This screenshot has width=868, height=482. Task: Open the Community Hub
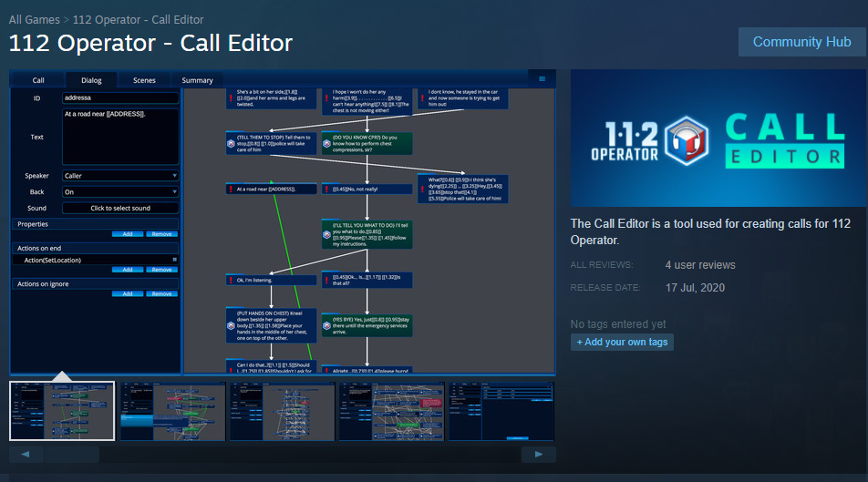click(x=801, y=42)
